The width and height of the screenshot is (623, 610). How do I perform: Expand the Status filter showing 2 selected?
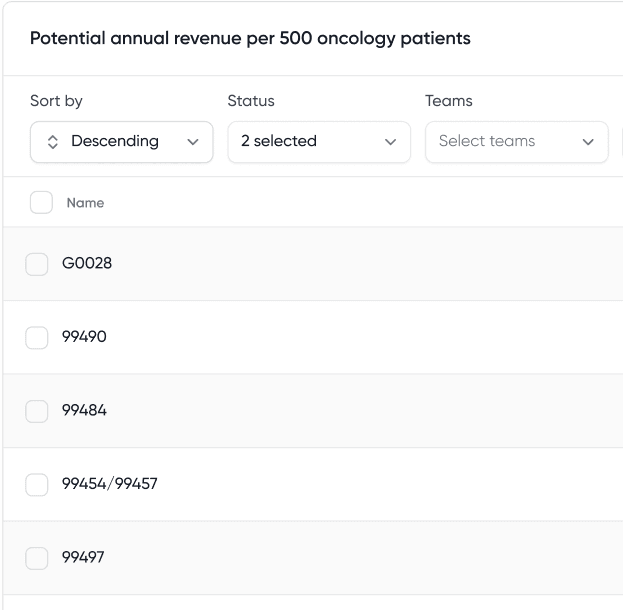(x=318, y=142)
